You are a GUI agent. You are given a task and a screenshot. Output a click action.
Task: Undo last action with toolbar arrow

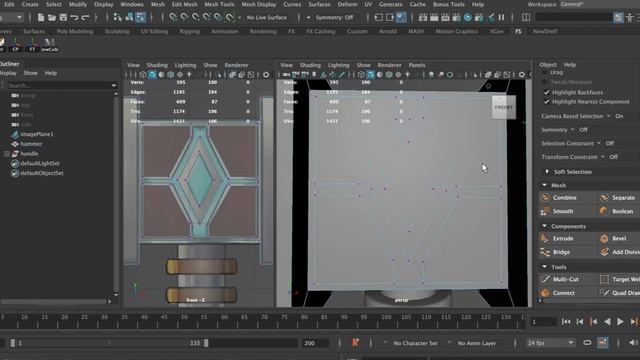[x=74, y=18]
